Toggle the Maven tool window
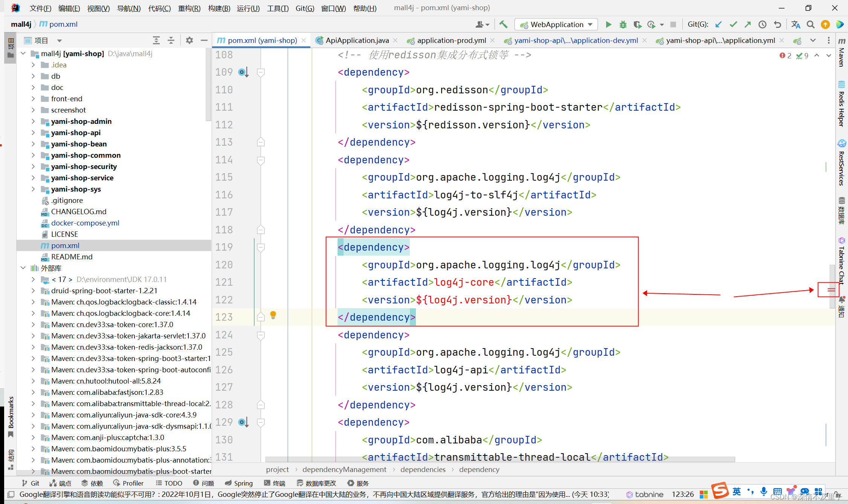 842,53
